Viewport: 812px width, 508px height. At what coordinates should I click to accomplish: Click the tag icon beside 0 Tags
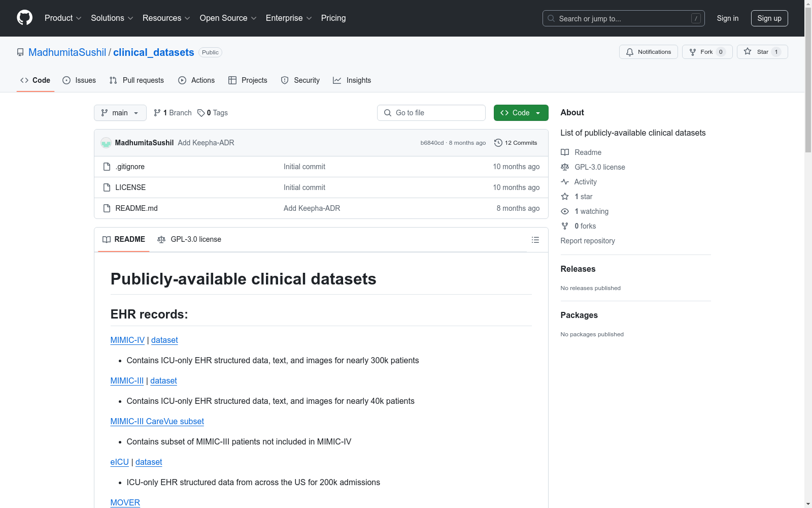[201, 113]
